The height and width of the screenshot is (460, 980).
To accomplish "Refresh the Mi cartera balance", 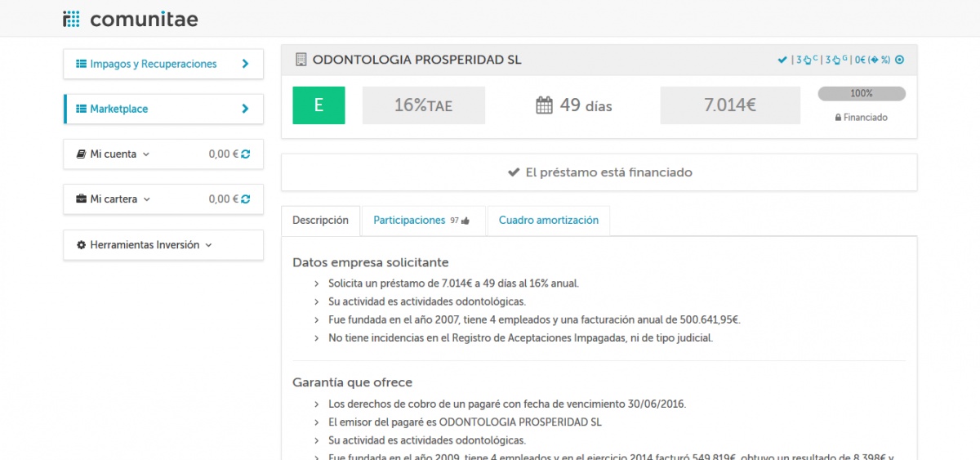I will tap(246, 199).
